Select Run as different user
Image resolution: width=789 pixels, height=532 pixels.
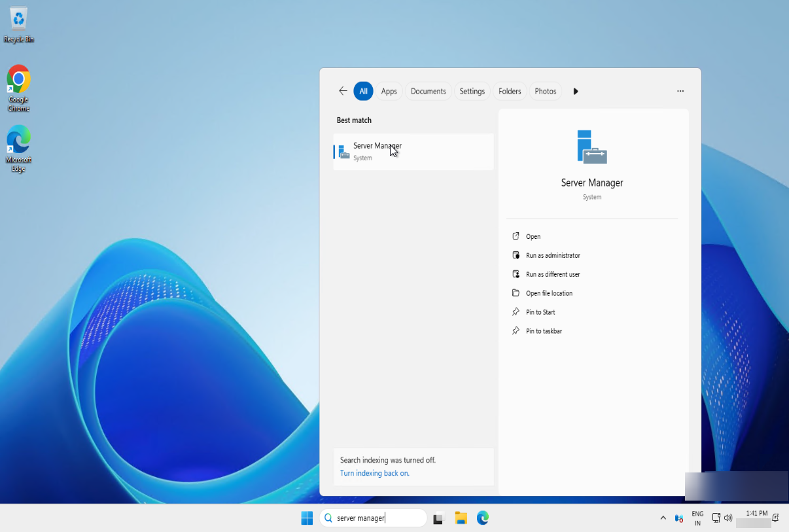(x=553, y=275)
